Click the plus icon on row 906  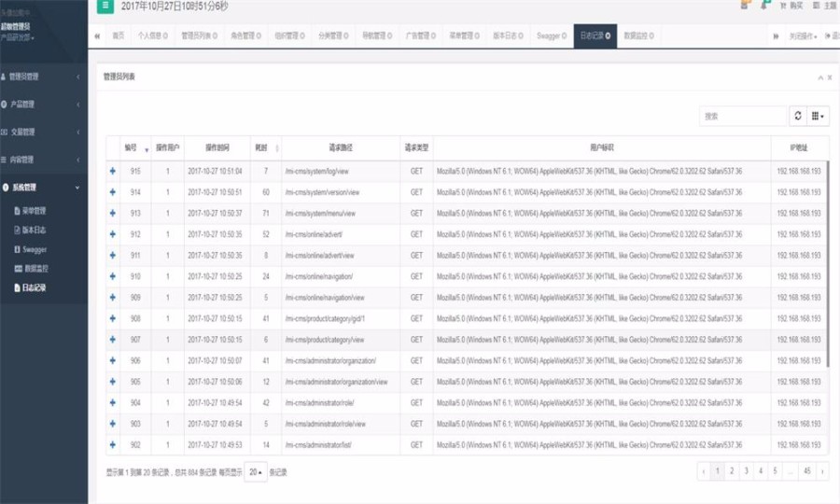coord(113,360)
